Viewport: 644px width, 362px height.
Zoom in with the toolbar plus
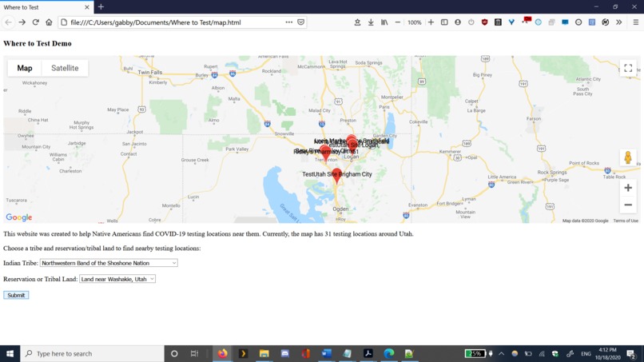click(431, 22)
